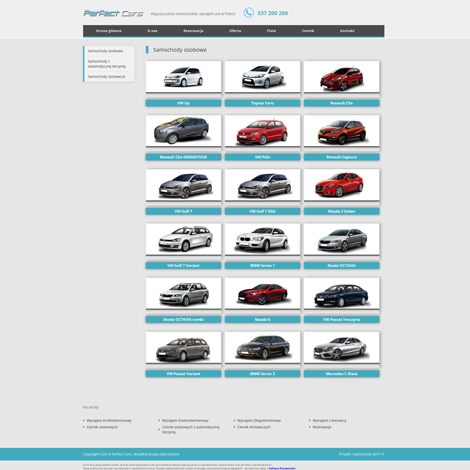The width and height of the screenshot is (470, 470).
Task: Click the VW Up car photo
Action: [183, 77]
